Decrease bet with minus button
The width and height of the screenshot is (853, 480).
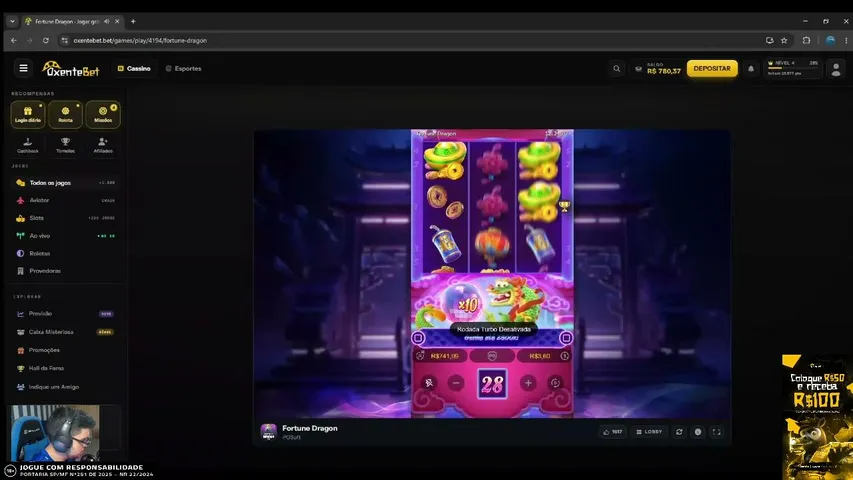[456, 383]
